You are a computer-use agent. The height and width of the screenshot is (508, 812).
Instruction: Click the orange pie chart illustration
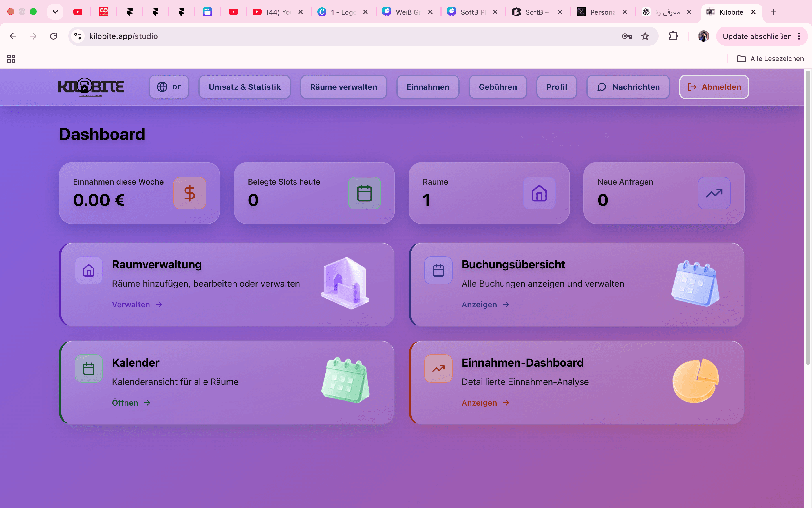696,381
